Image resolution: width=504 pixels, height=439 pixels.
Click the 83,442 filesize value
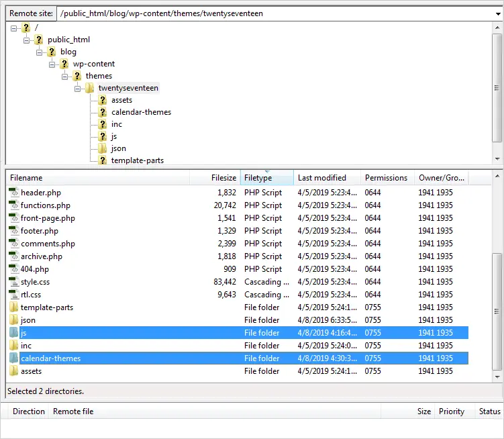[x=225, y=282]
